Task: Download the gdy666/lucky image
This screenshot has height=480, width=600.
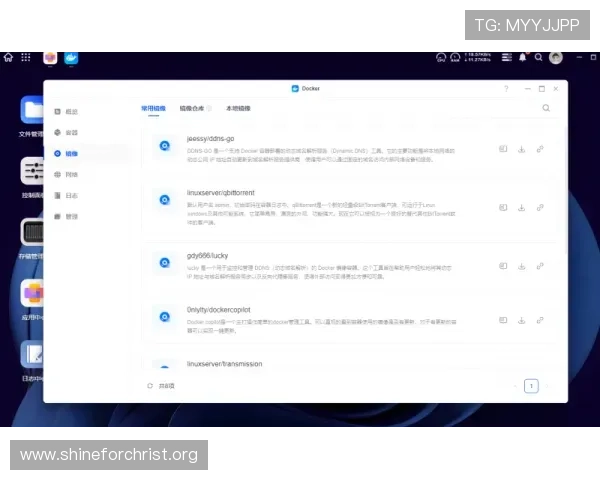Action: pos(522,266)
